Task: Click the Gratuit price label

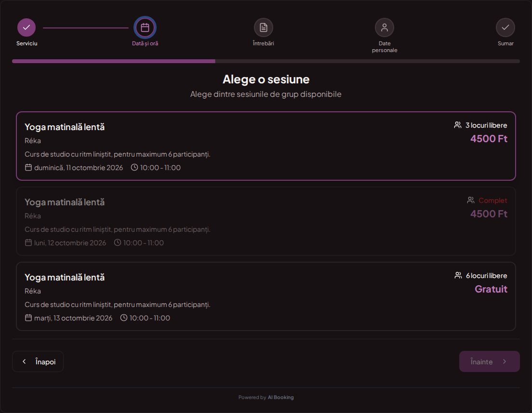Action: (x=491, y=289)
